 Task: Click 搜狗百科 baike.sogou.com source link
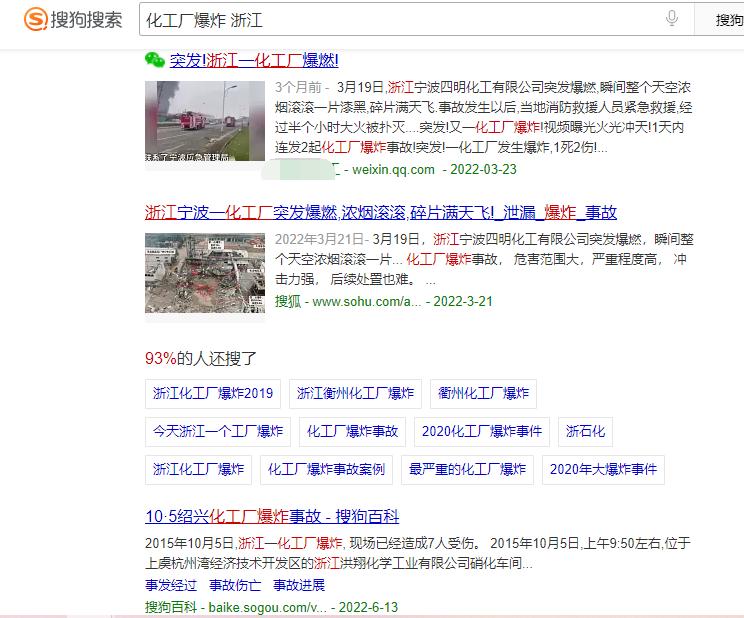236,607
